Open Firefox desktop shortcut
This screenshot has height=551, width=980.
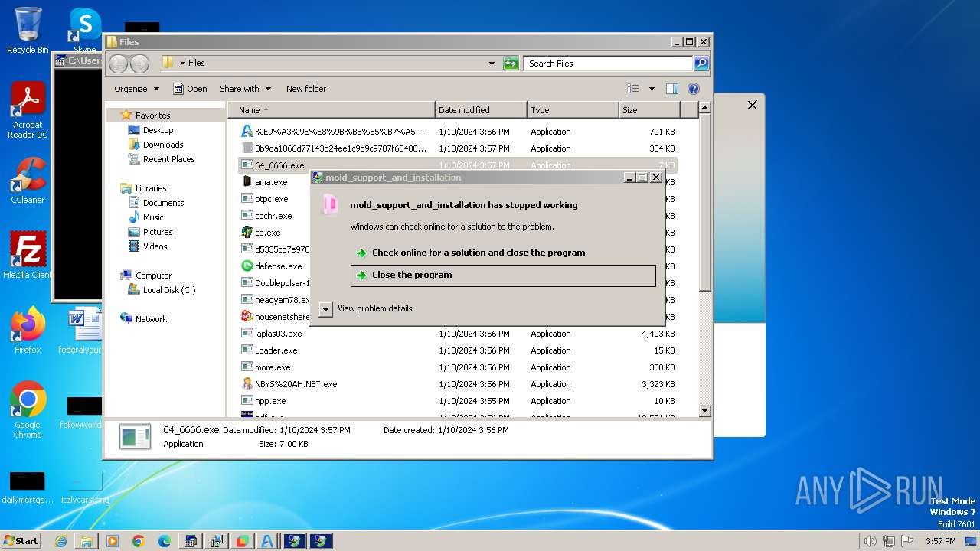[x=28, y=330]
